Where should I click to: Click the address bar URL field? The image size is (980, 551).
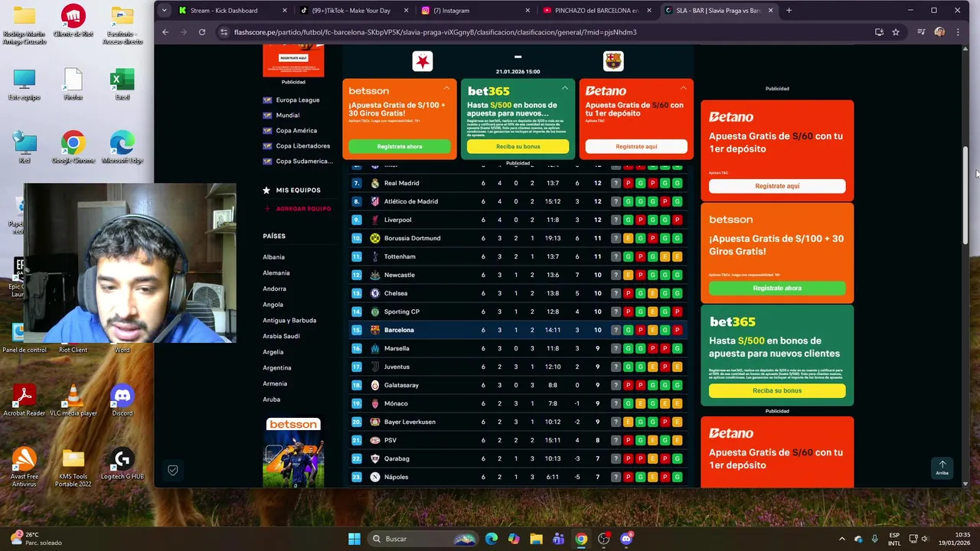click(544, 32)
